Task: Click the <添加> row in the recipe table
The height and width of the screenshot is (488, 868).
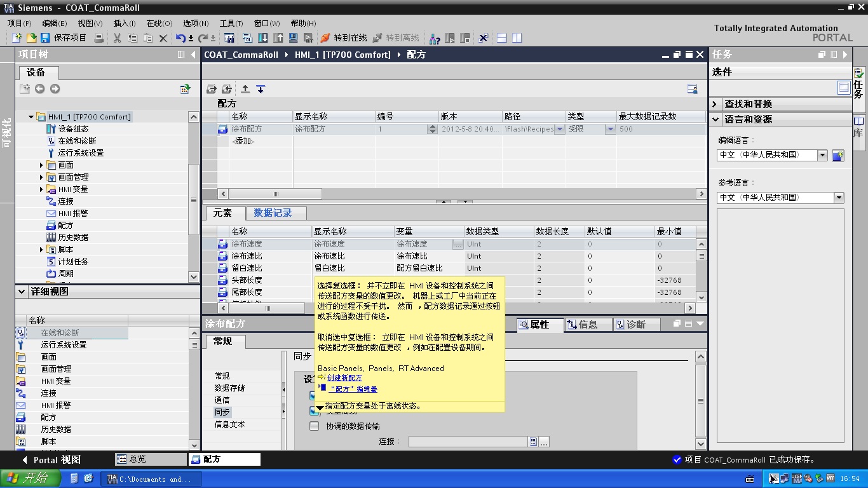Action: [x=243, y=141]
